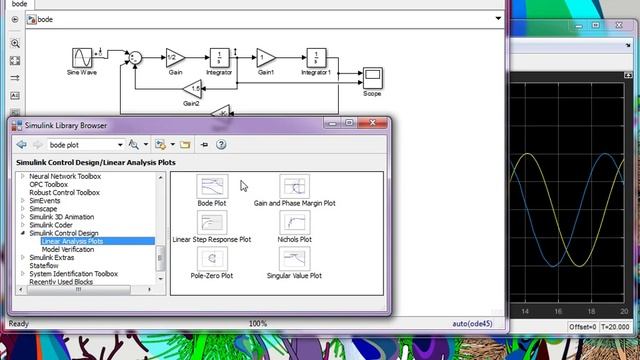Click the Gain block with 1/2
640x360 pixels.
point(175,58)
